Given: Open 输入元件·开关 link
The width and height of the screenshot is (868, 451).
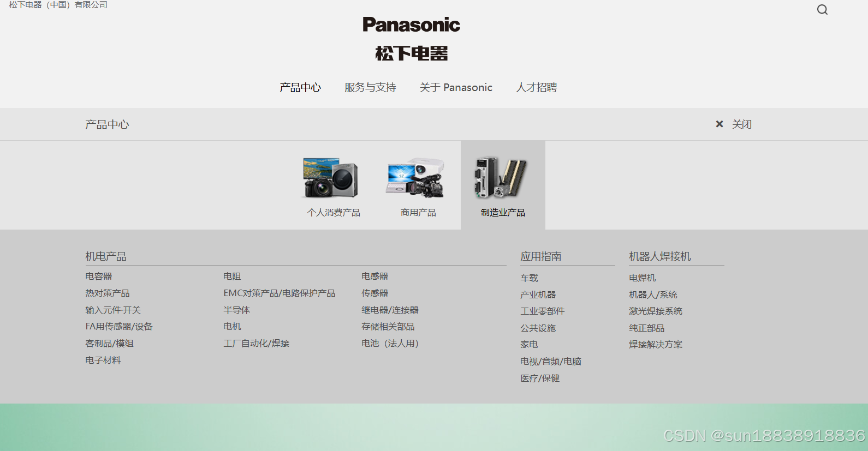Looking at the screenshot, I should 113,310.
